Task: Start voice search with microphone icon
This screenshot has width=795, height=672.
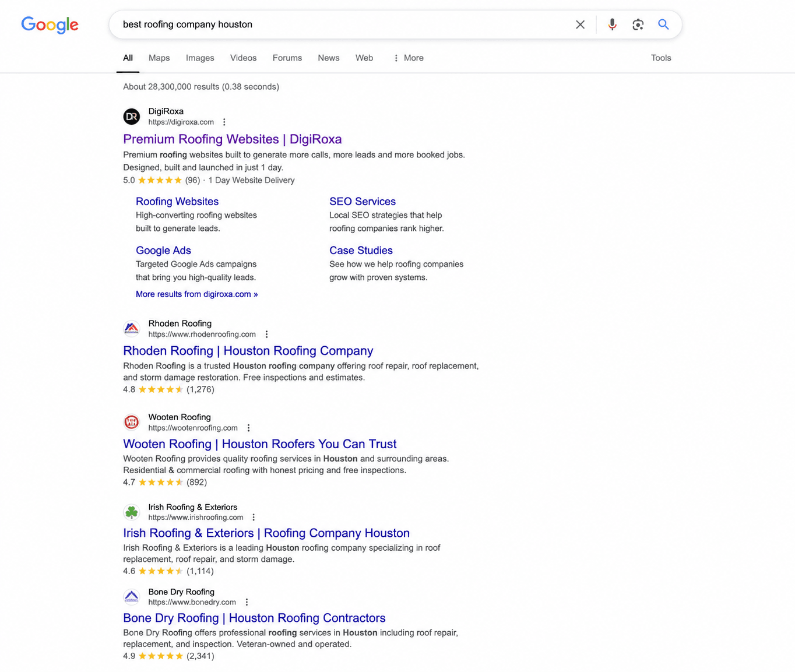Action: pos(612,24)
